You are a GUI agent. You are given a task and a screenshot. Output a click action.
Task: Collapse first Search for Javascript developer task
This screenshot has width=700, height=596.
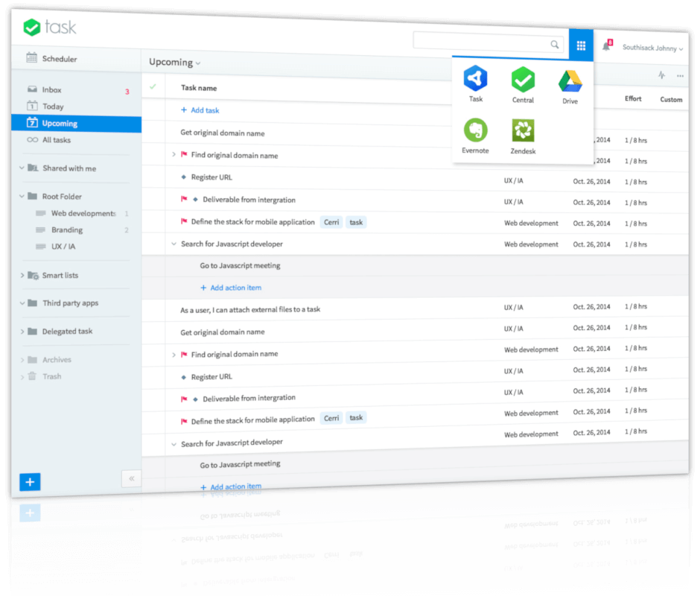[x=174, y=244]
